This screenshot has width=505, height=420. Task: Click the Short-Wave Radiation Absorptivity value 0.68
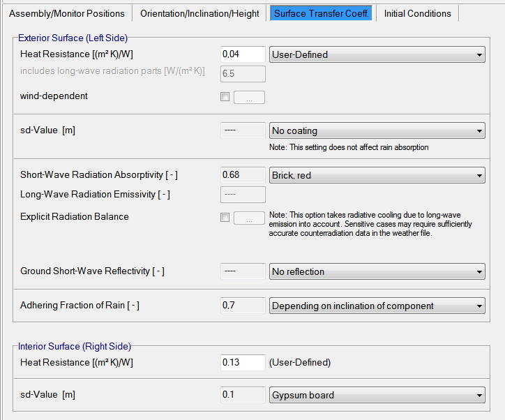point(243,176)
